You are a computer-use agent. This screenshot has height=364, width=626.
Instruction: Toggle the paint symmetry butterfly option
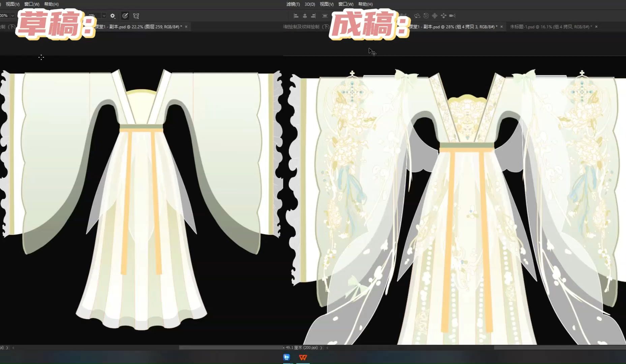tap(136, 16)
